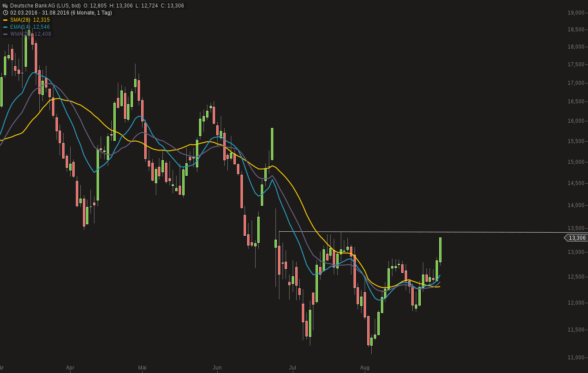Click the yellow SMA(28) color marker
The height and width of the screenshot is (373, 588).
tap(5, 20)
